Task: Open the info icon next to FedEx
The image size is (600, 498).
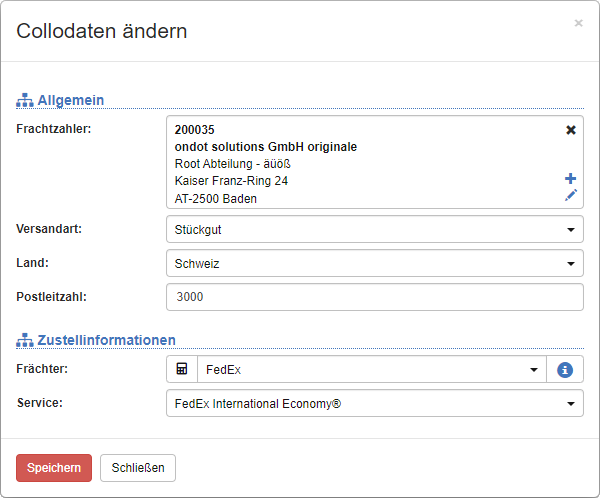Action: pos(565,370)
